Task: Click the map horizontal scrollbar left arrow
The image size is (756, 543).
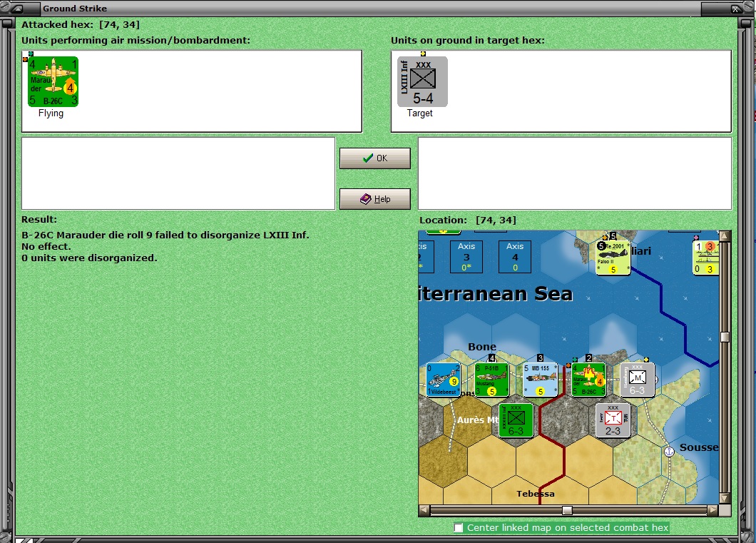Action: pos(424,509)
